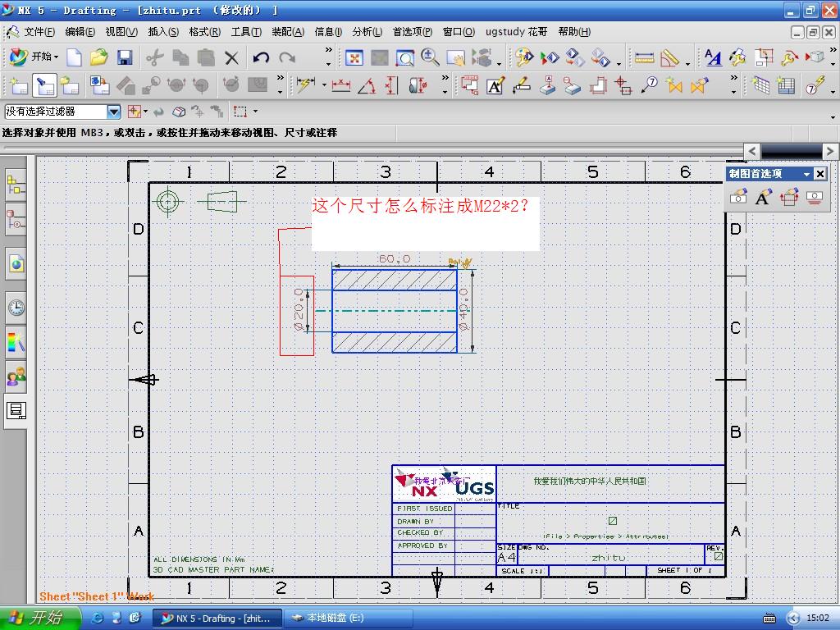The width and height of the screenshot is (840, 630).
Task: Select the 60.0 length dimension text
Action: click(x=394, y=259)
